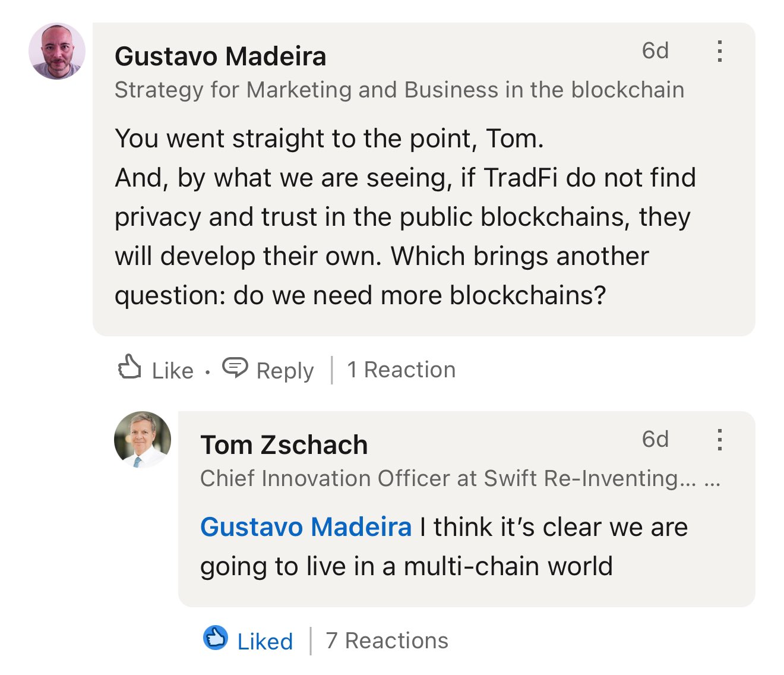The image size is (784, 675).
Task: Show the "7 Reactions" list
Action: 387,641
